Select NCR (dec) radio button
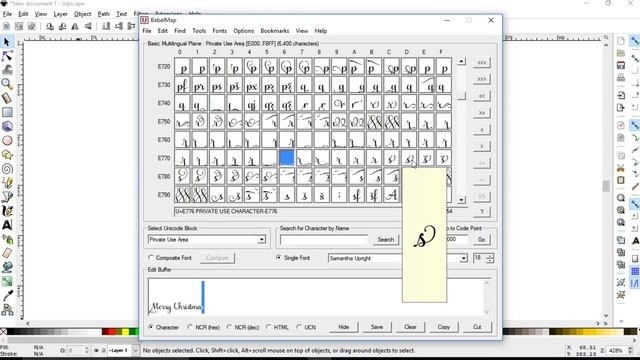The width and height of the screenshot is (640, 360). [229, 327]
